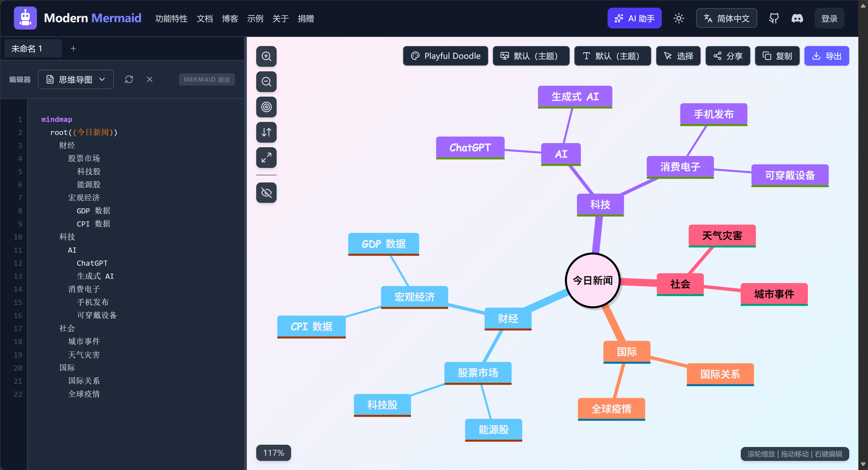Viewport: 868px width, 470px height.
Task: Click the 能源股 line in code editor
Action: (x=89, y=185)
